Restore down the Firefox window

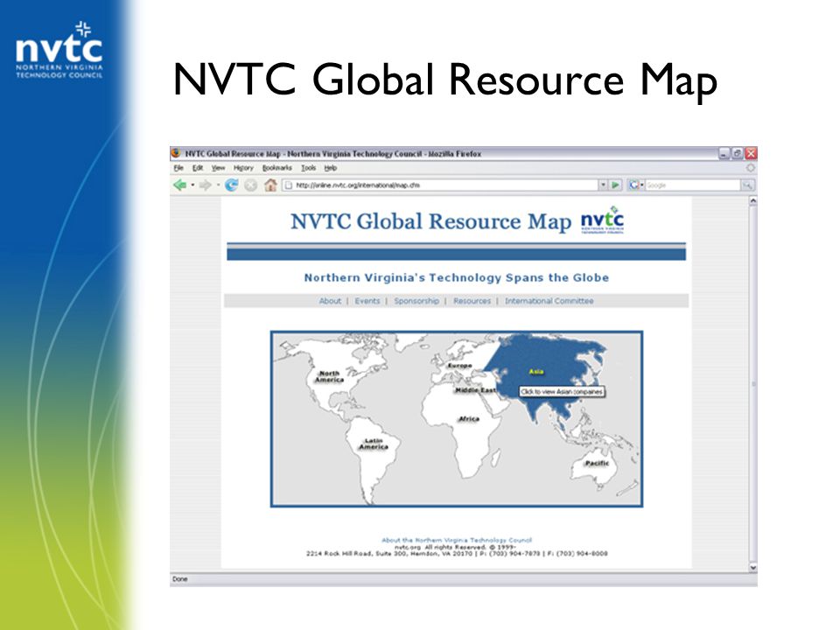tap(738, 154)
